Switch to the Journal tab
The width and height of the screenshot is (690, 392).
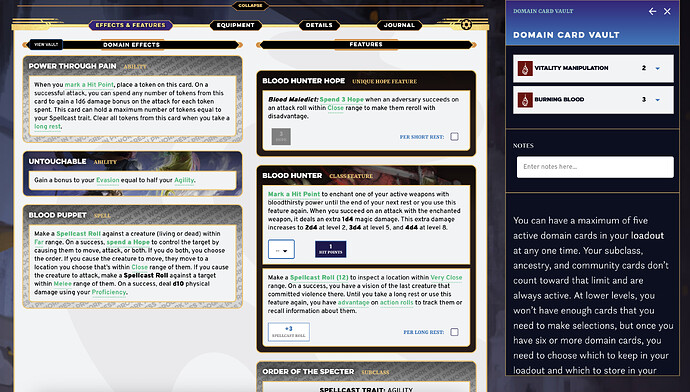(399, 25)
